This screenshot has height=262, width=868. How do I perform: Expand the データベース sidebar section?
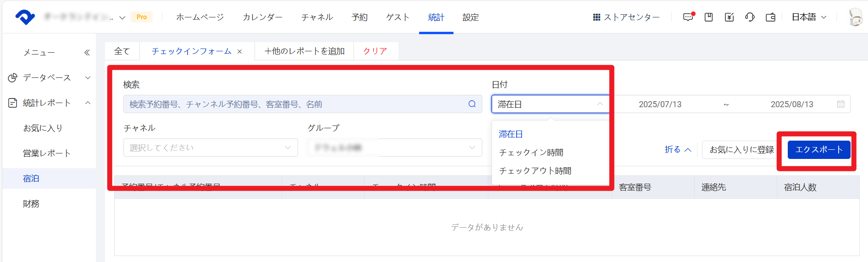[x=88, y=78]
